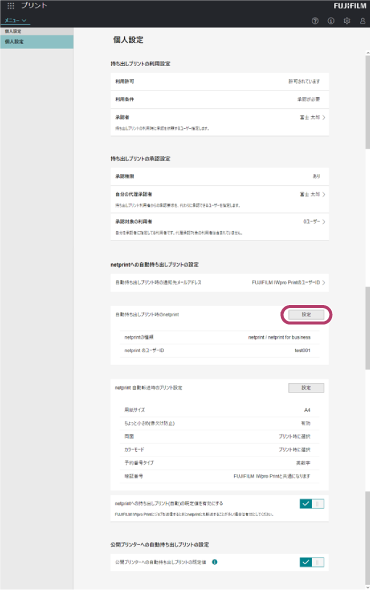The width and height of the screenshot is (370, 590).
Task: Click the 予約番号タイプ row
Action: pyautogui.click(x=219, y=463)
